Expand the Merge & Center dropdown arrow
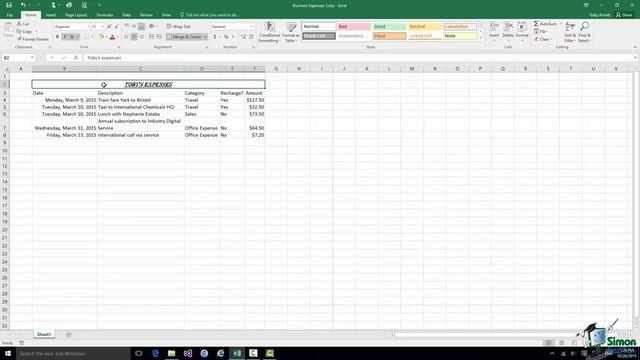 [x=205, y=37]
